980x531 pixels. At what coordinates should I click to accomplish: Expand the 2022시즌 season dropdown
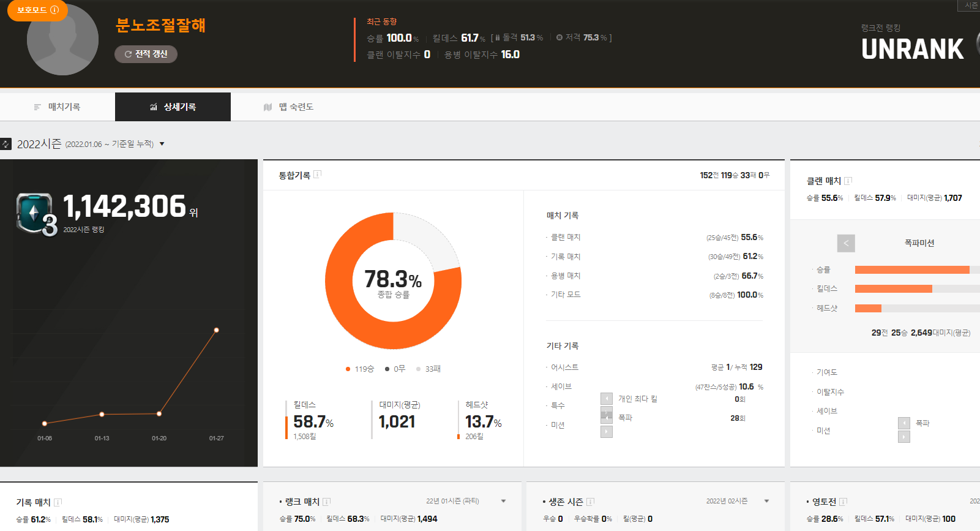(x=162, y=144)
